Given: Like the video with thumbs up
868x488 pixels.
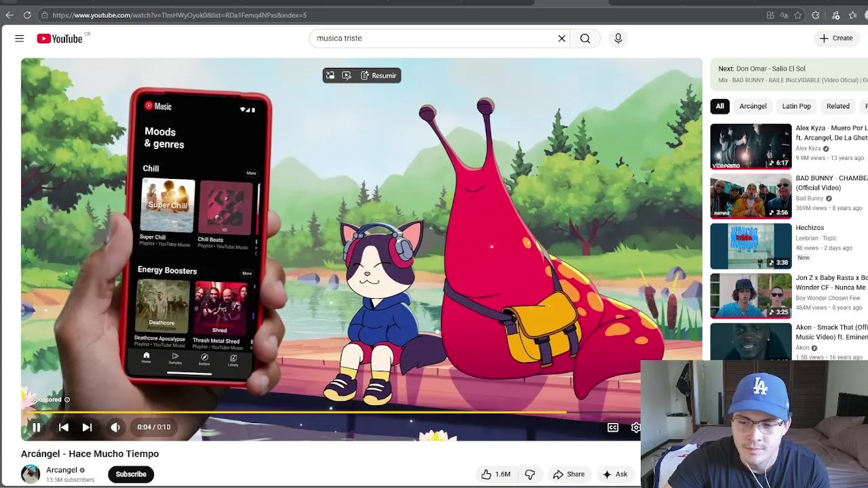Looking at the screenshot, I should click(x=496, y=474).
